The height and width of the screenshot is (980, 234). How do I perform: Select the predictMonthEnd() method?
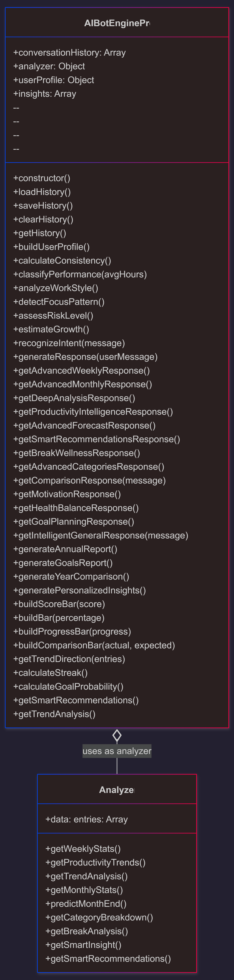(86, 903)
